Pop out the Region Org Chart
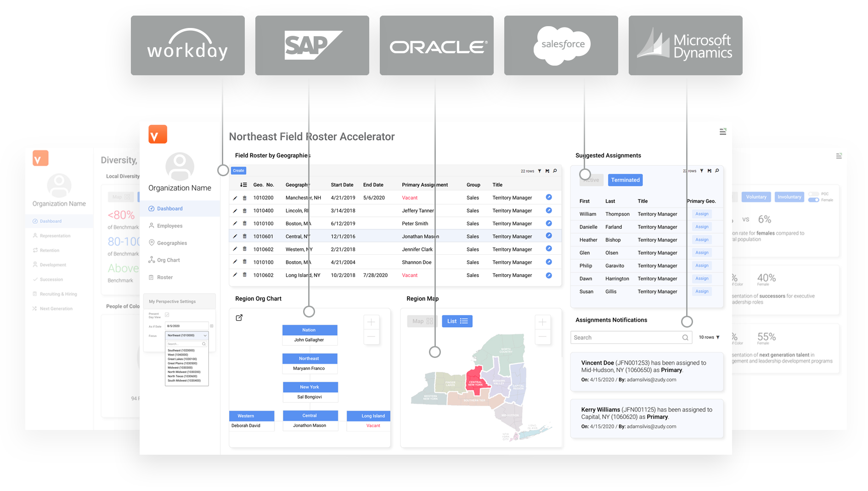This screenshot has width=868, height=491. [x=239, y=318]
